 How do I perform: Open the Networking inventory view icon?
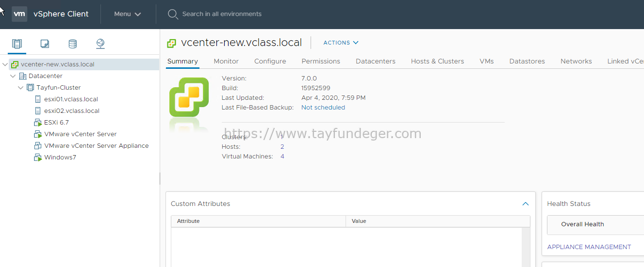pos(100,44)
